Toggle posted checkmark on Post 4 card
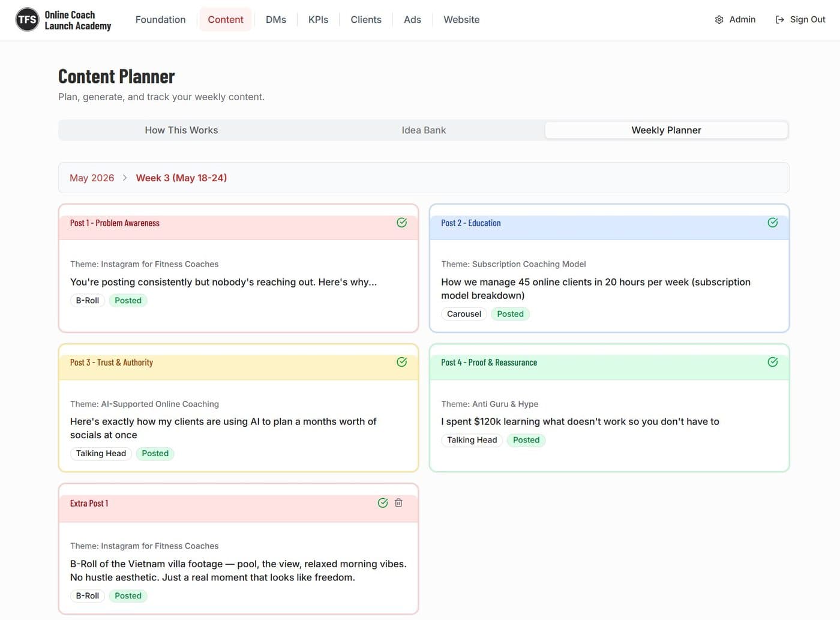 [772, 362]
